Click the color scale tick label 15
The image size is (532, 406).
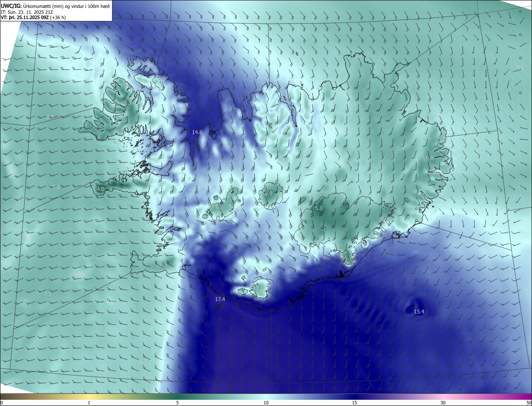pyautogui.click(x=355, y=403)
